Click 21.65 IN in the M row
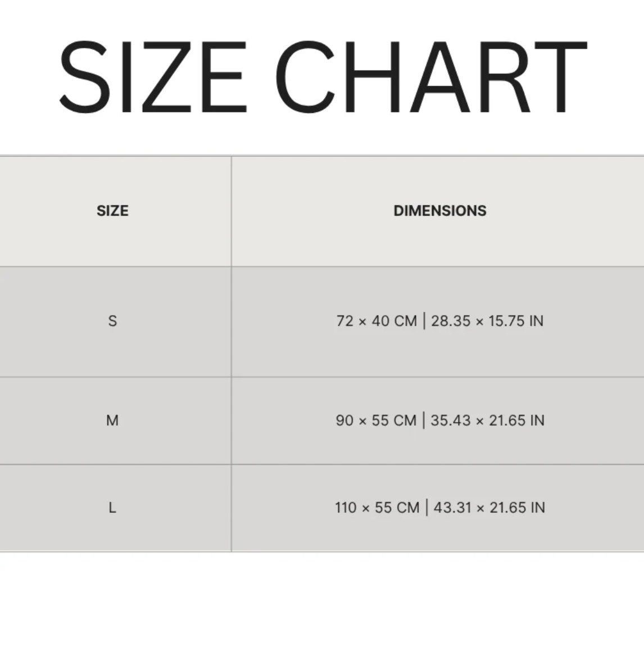The height and width of the screenshot is (651, 644). pos(516,421)
